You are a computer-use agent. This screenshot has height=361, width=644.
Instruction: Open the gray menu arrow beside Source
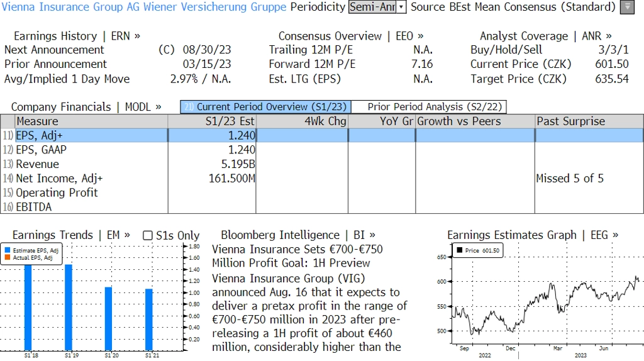627,7
